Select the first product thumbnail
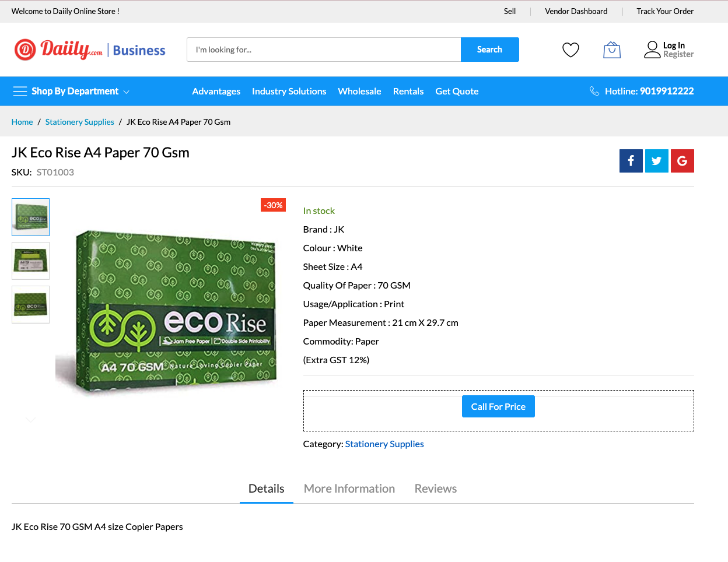 [x=30, y=217]
